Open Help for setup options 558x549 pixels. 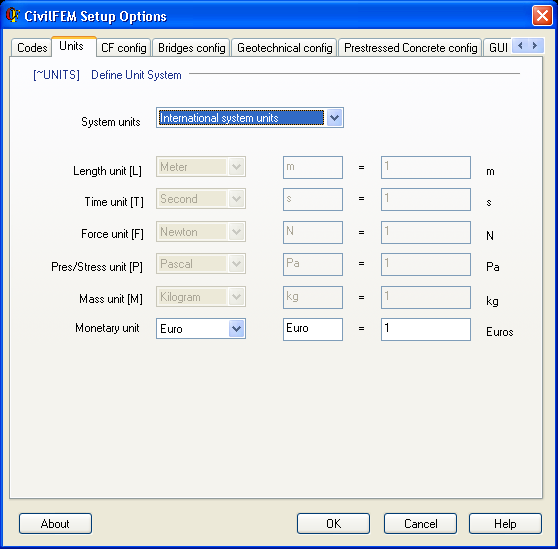[x=505, y=523]
